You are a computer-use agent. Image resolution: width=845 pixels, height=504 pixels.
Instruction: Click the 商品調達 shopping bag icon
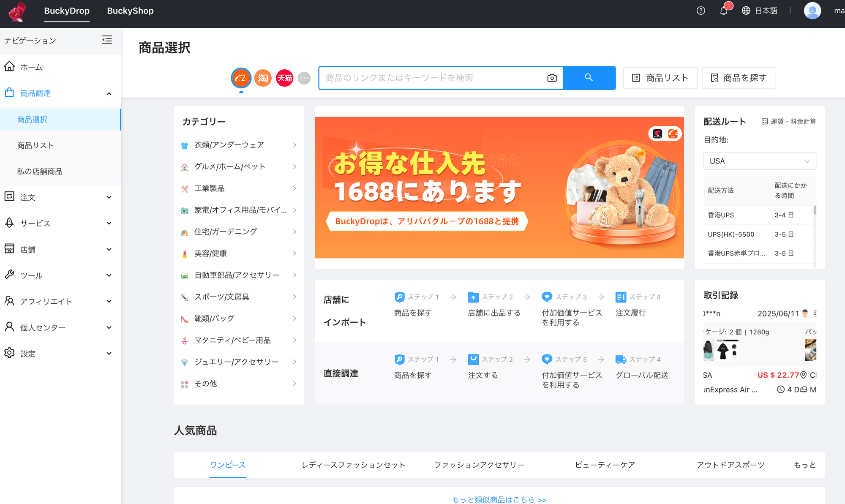coord(9,93)
